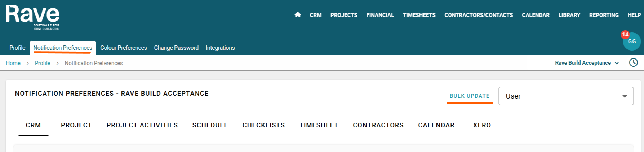Open the Timesheets menu

point(419,15)
